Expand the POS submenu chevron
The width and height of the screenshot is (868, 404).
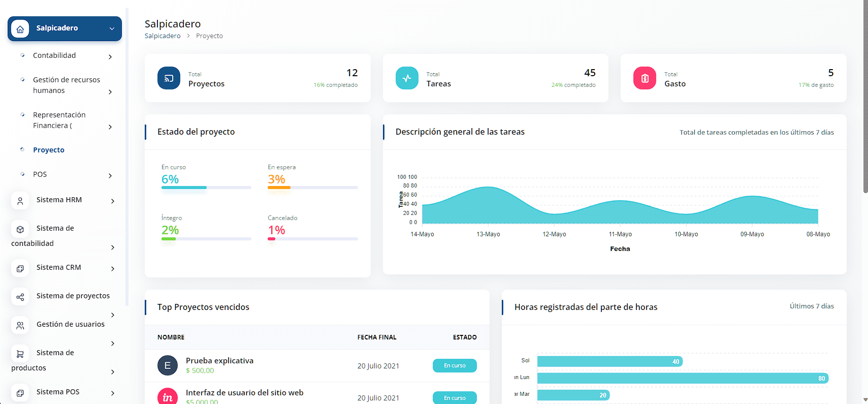pyautogui.click(x=110, y=175)
